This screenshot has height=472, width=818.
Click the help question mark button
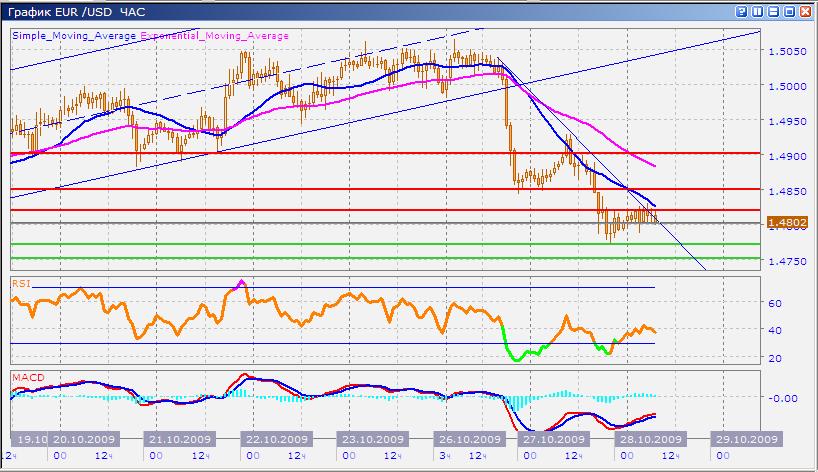coord(742,11)
